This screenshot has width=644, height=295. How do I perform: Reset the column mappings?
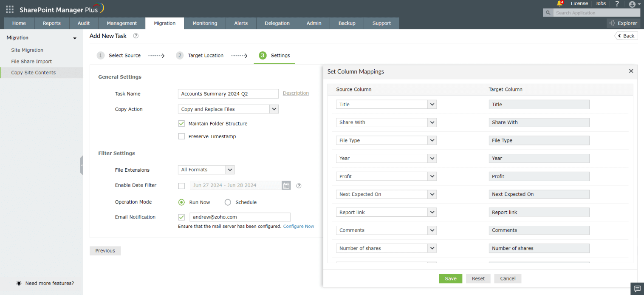pos(478,278)
